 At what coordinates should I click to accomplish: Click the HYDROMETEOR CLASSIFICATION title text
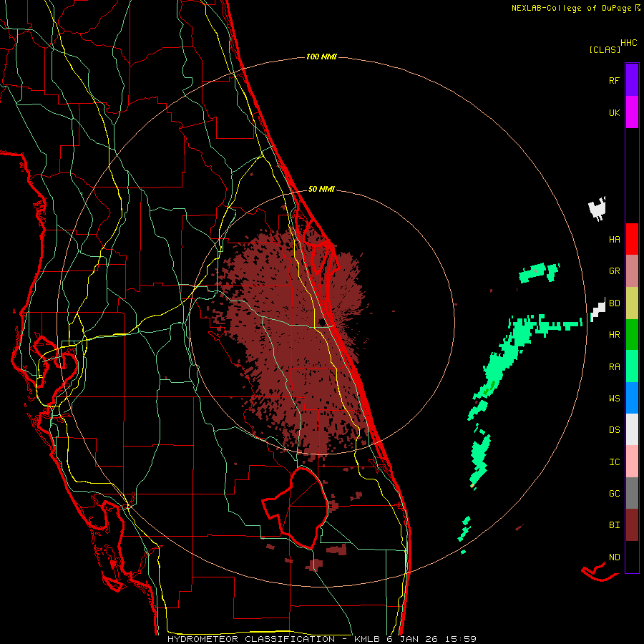(251, 639)
